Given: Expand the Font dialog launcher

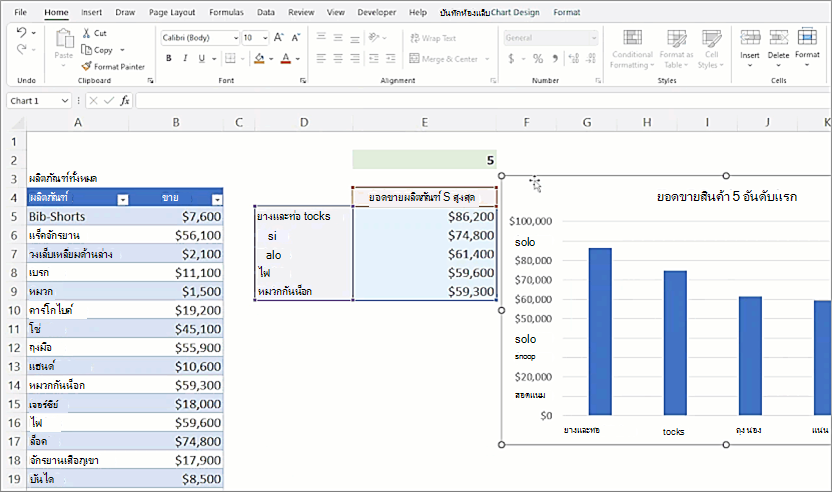Looking at the screenshot, I should pos(303,81).
